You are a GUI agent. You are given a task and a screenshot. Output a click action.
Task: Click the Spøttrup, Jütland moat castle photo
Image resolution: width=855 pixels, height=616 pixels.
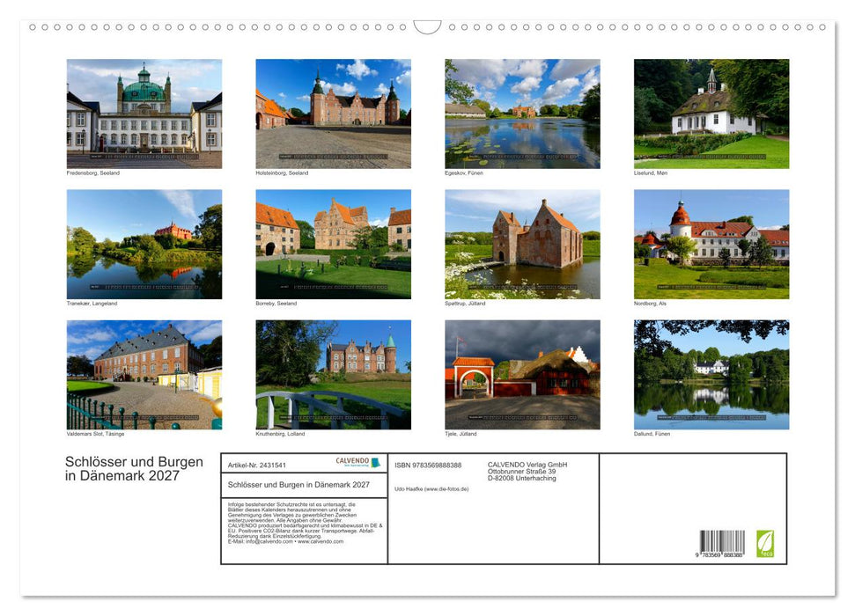coord(522,245)
